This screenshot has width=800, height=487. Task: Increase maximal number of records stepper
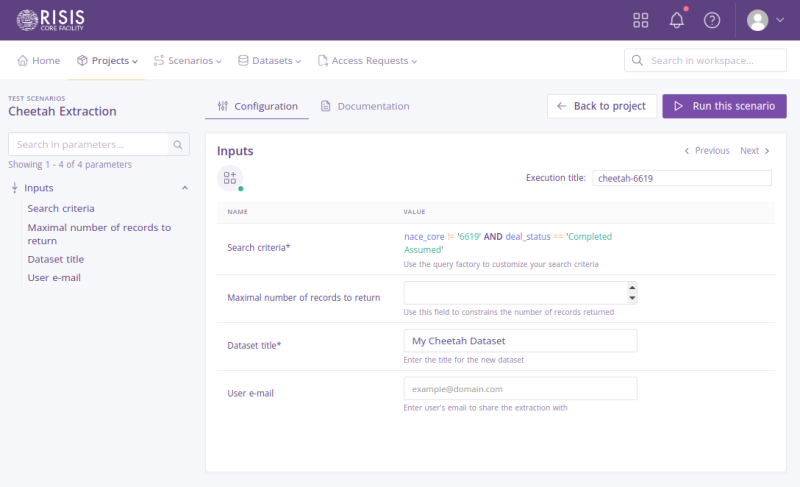(631, 287)
